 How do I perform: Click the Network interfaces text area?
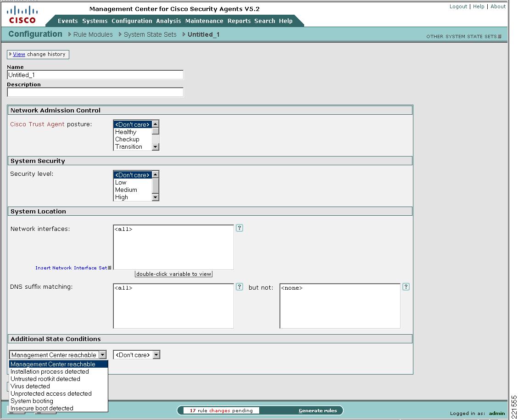pos(173,247)
